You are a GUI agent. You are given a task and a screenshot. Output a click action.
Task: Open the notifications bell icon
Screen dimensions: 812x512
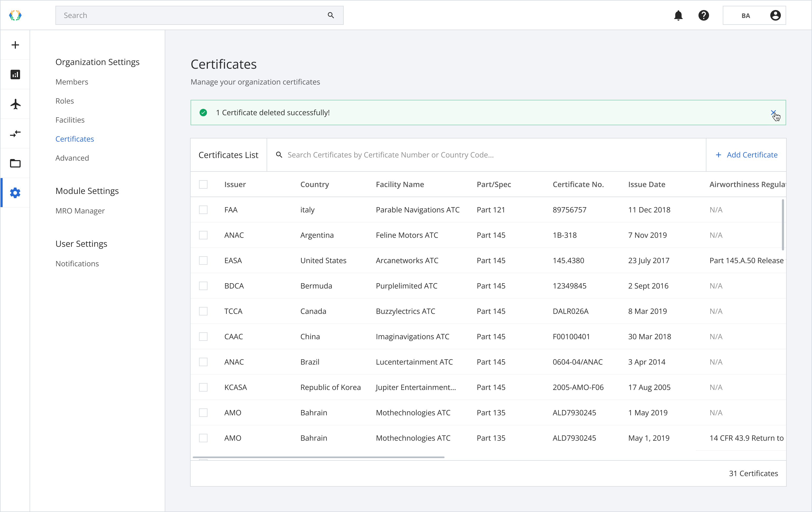coord(678,15)
